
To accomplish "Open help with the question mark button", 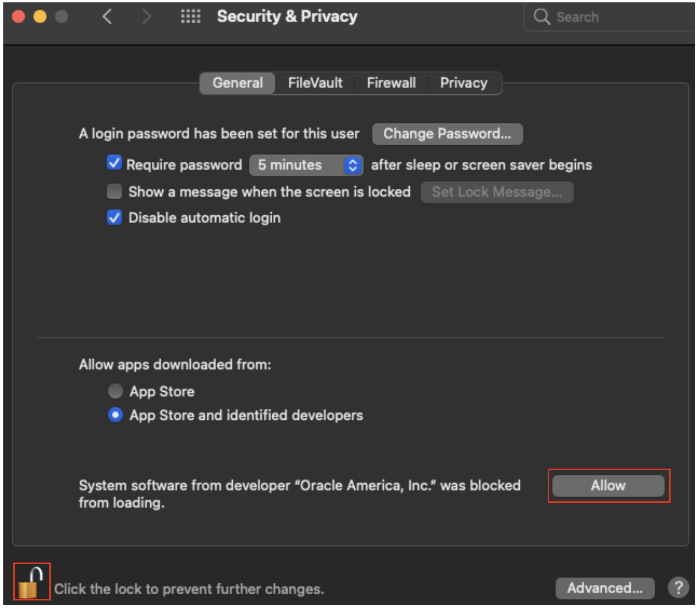I will click(x=678, y=588).
